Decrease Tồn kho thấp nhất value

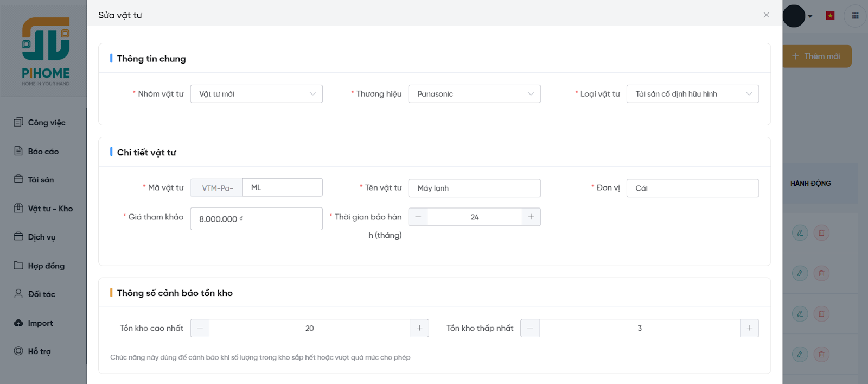(x=530, y=328)
